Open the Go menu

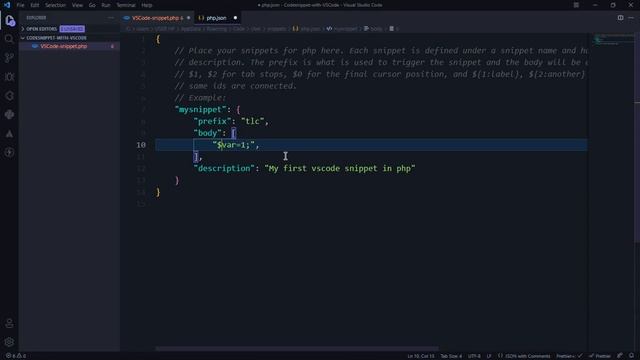(92, 5)
